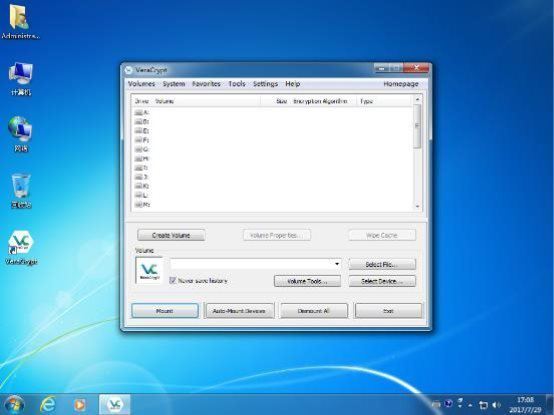
Task: Open the Settings menu
Action: click(265, 84)
